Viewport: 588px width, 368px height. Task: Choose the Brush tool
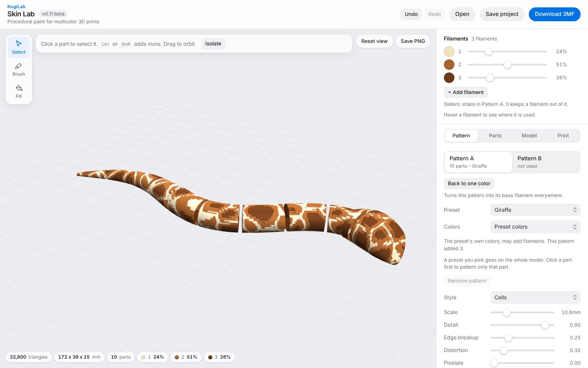pos(19,69)
